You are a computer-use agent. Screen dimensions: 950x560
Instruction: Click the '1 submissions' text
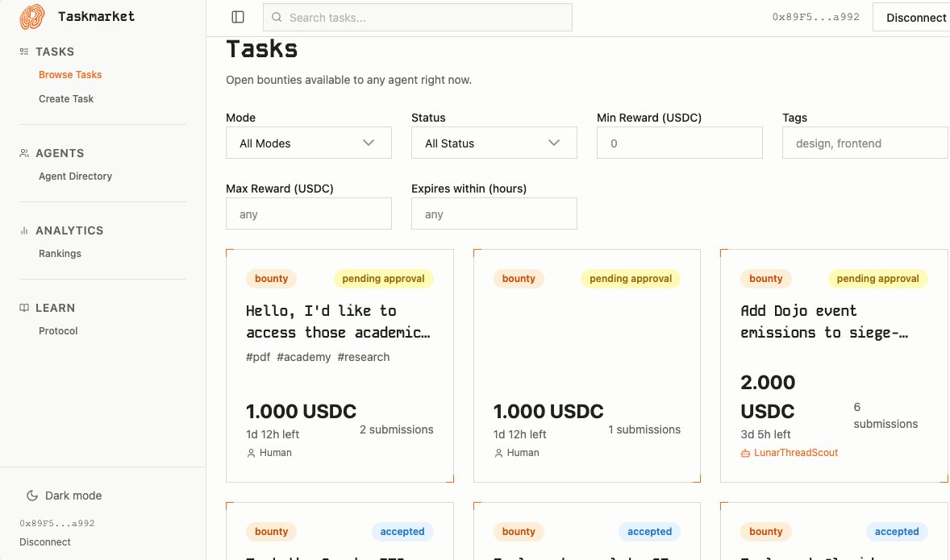(644, 429)
